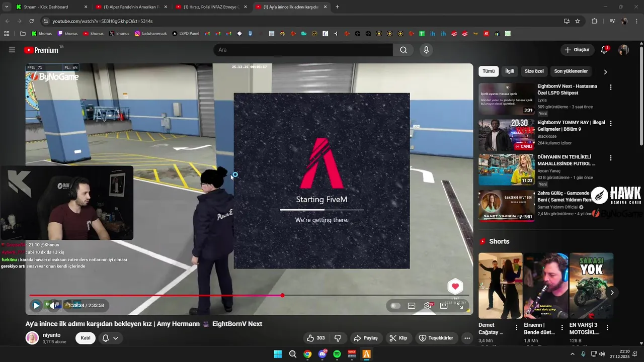Open the apps grid in bookmarks bar

[7, 34]
